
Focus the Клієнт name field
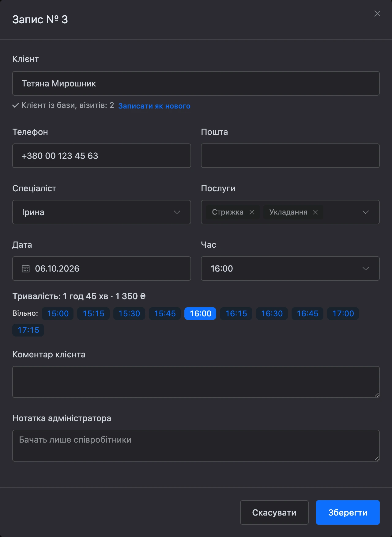[x=196, y=83]
